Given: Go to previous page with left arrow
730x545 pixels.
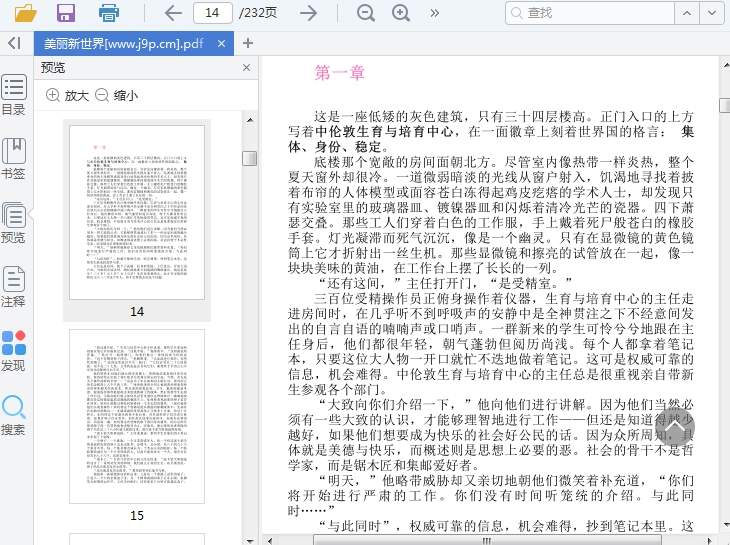Looking at the screenshot, I should (173, 13).
